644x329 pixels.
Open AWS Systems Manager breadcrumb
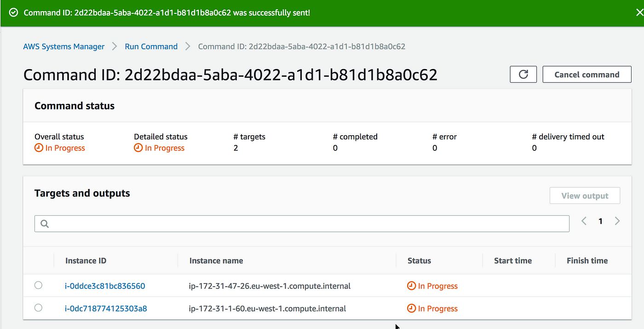pyautogui.click(x=64, y=46)
